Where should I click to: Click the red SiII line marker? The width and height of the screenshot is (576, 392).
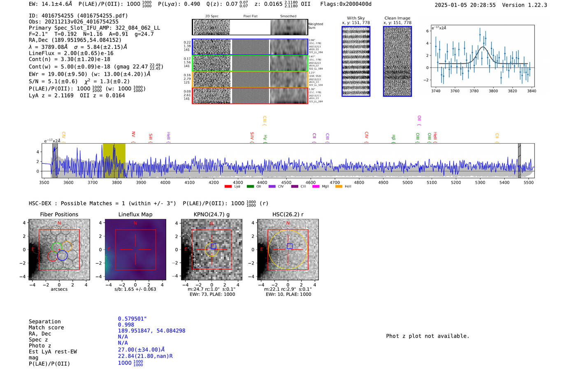click(151, 138)
